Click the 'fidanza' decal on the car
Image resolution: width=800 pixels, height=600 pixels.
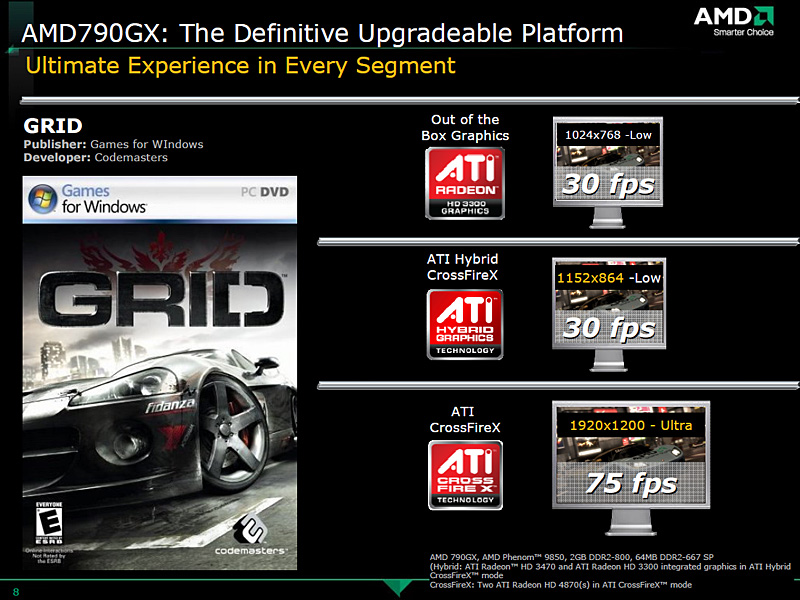[170, 406]
